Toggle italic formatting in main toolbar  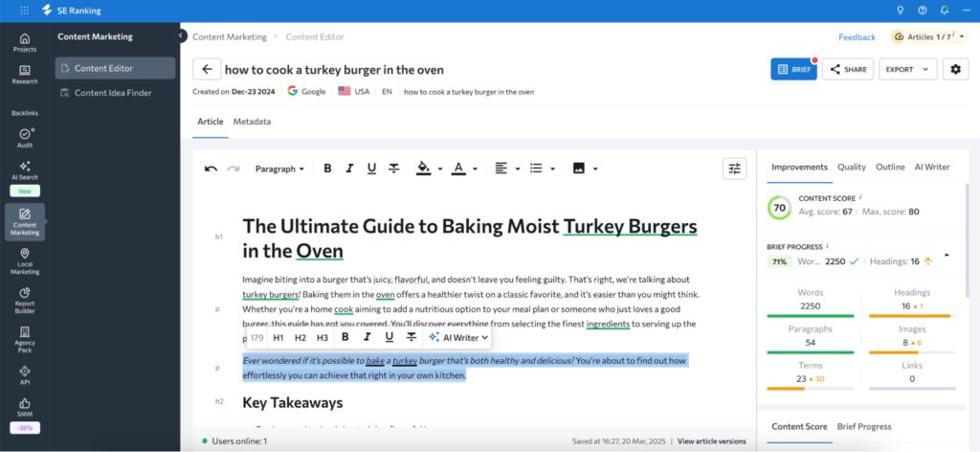[349, 169]
